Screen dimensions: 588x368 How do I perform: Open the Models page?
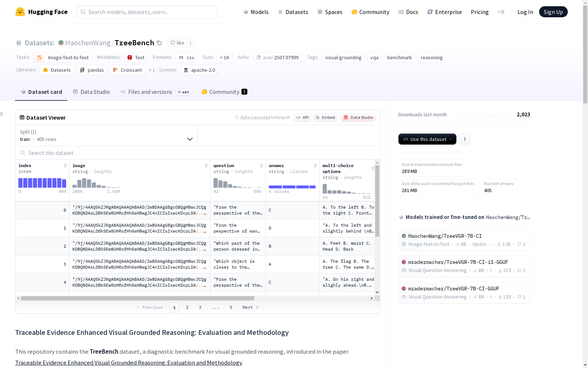point(256,12)
